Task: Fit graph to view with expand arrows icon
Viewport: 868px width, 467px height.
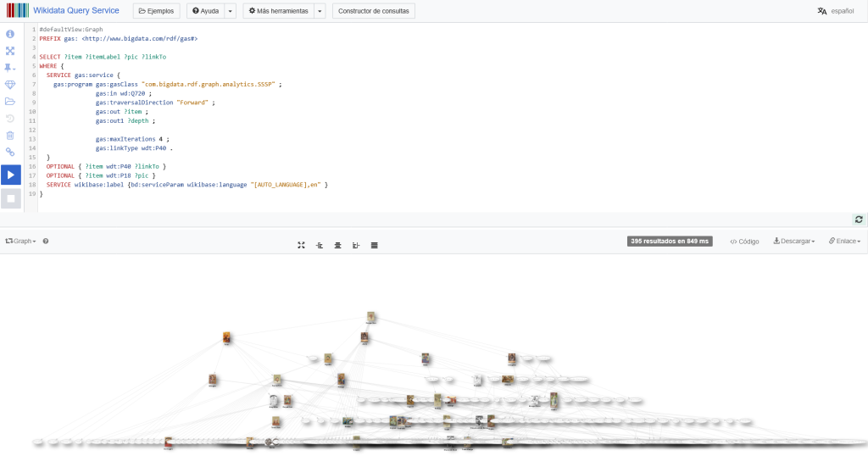Action: pyautogui.click(x=301, y=245)
